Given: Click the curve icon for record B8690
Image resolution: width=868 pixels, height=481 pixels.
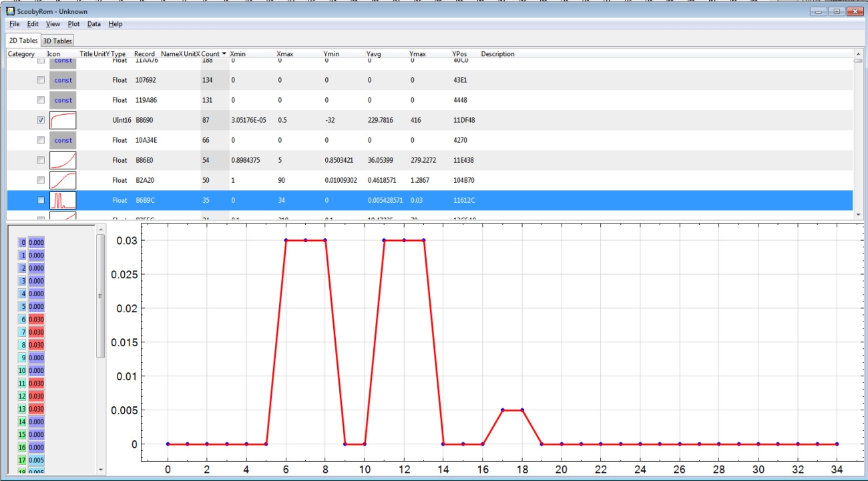Looking at the screenshot, I should (x=63, y=120).
